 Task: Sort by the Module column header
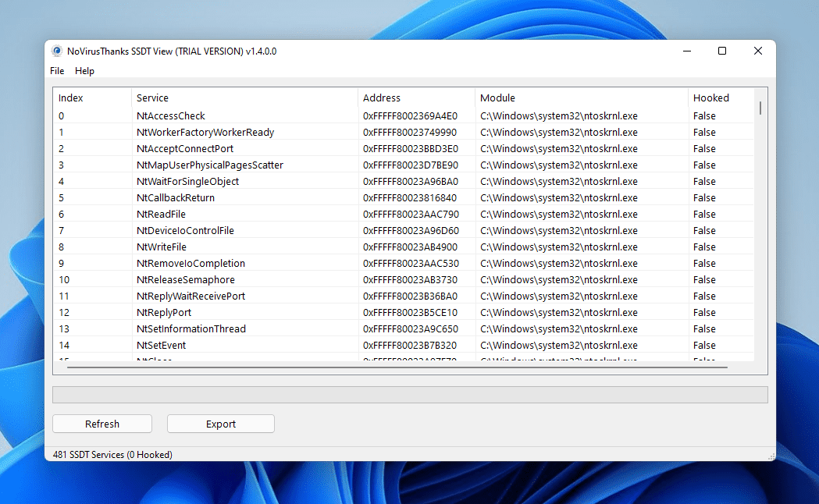coord(582,98)
